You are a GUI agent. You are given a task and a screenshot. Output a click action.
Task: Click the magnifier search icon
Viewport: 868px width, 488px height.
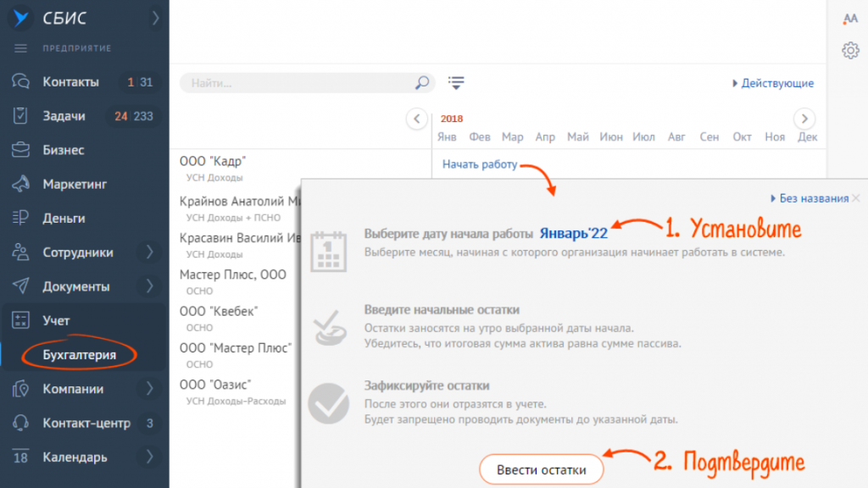[422, 83]
